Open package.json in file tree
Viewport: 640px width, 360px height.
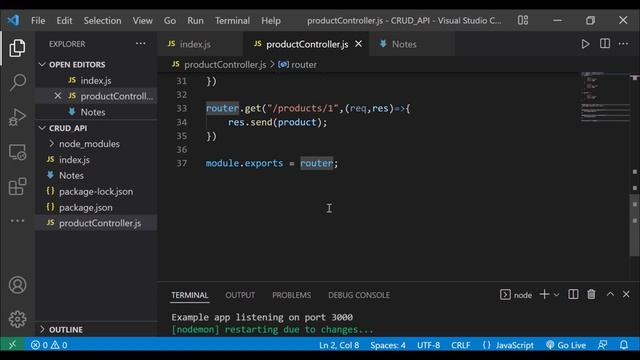tap(86, 207)
